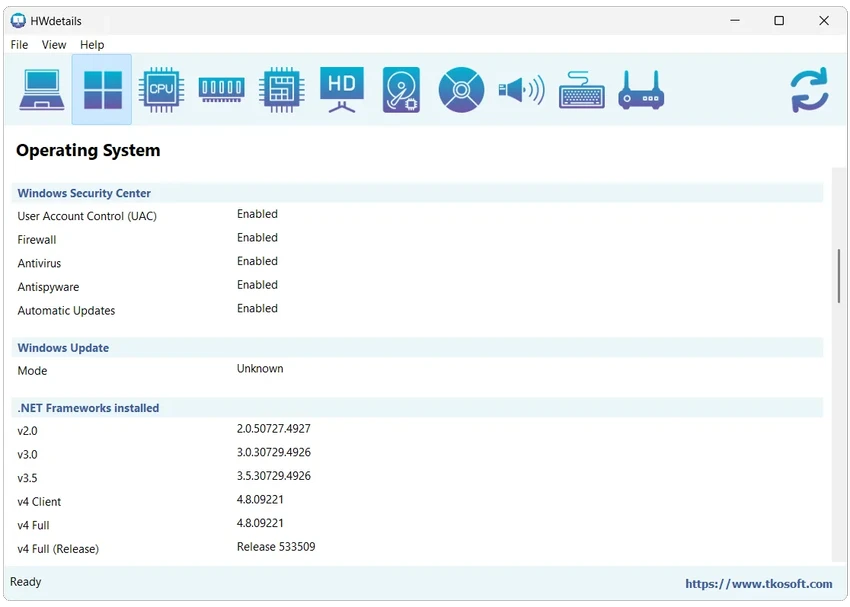Open the keyboard input devices icon
This screenshot has height=607, width=850.
pos(582,90)
